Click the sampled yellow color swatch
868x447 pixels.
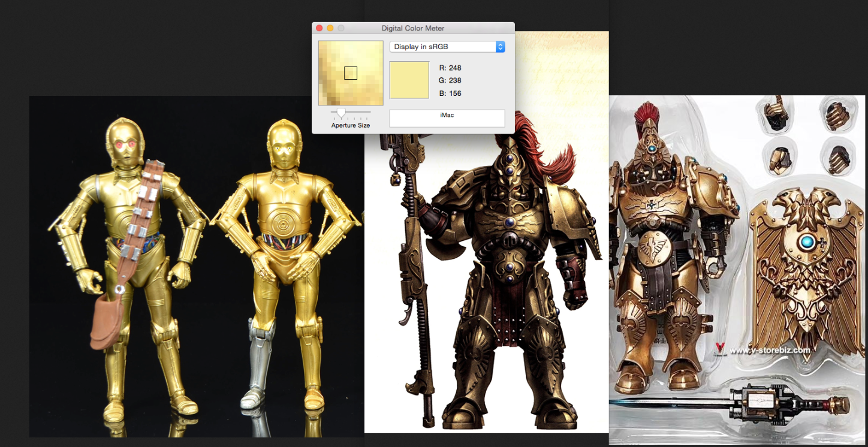tap(409, 80)
